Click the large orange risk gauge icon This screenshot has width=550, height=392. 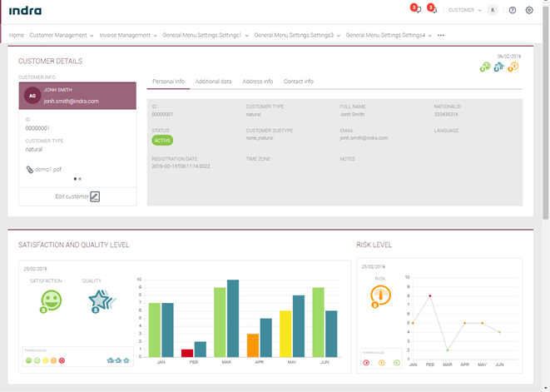click(x=380, y=296)
